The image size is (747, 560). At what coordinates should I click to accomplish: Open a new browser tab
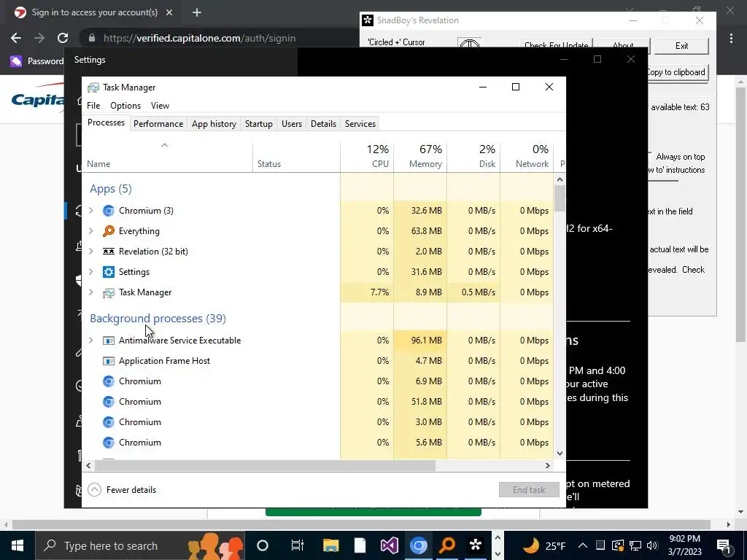point(197,12)
